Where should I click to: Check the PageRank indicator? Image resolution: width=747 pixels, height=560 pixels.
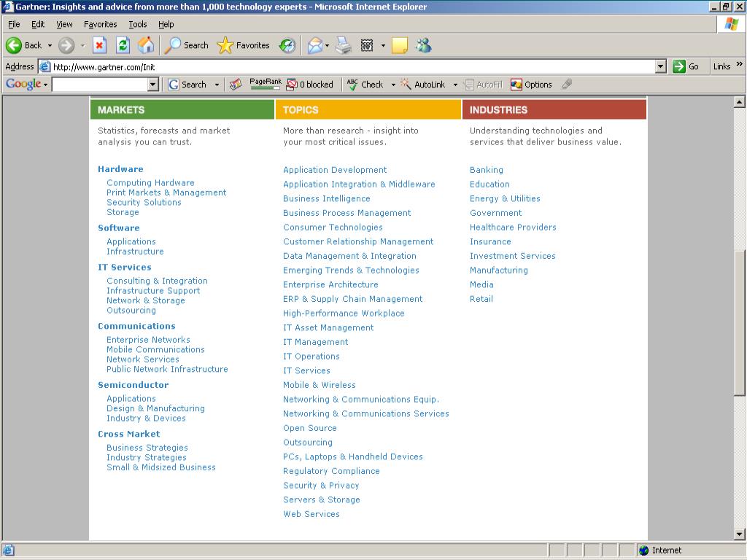pos(266,84)
